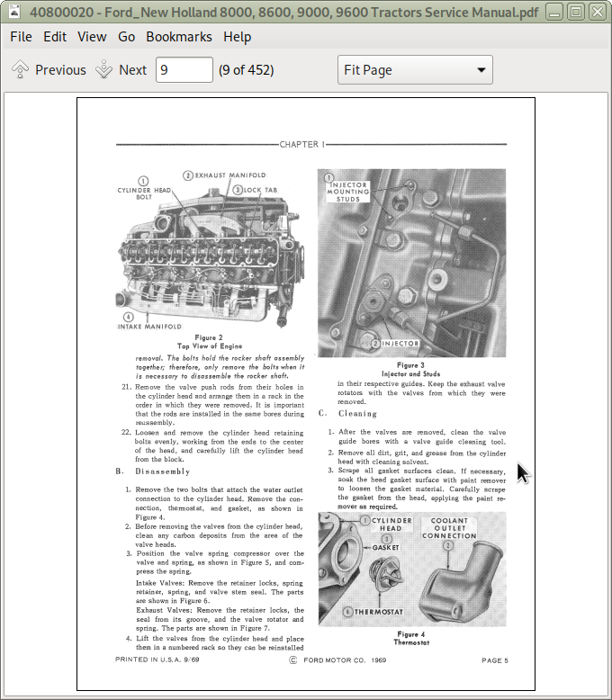Image resolution: width=612 pixels, height=700 pixels.
Task: Open the Bookmarks menu
Action: [x=179, y=37]
